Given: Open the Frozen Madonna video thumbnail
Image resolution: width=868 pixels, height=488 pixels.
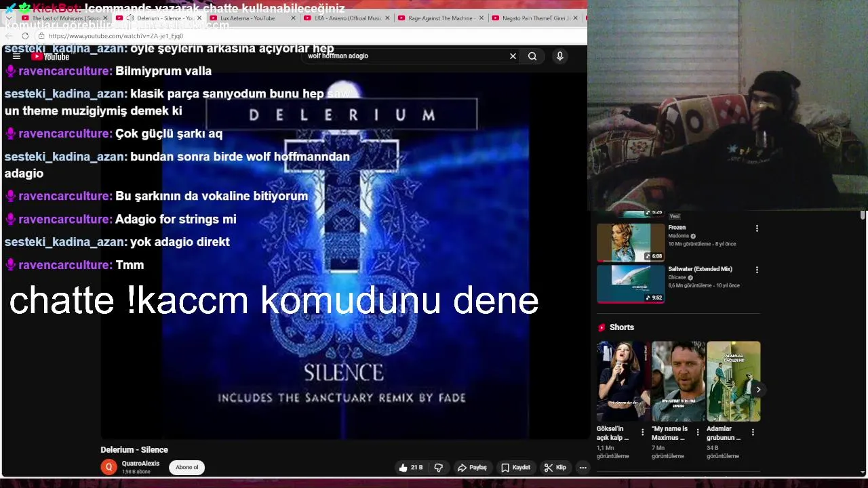Looking at the screenshot, I should pyautogui.click(x=631, y=243).
